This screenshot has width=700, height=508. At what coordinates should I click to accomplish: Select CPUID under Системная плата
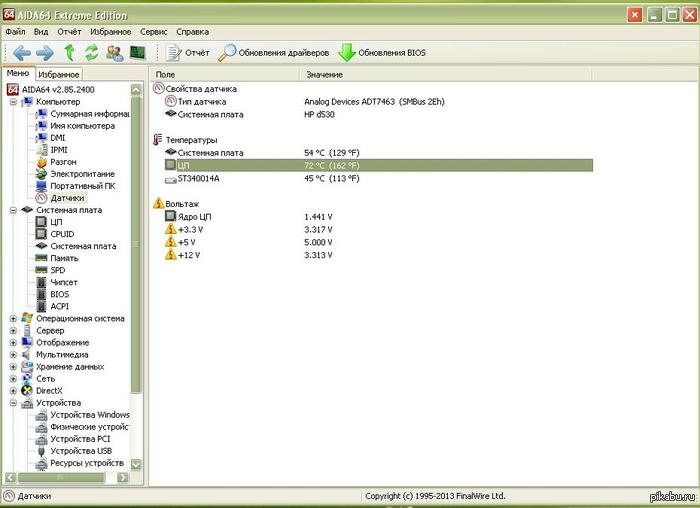(63, 234)
